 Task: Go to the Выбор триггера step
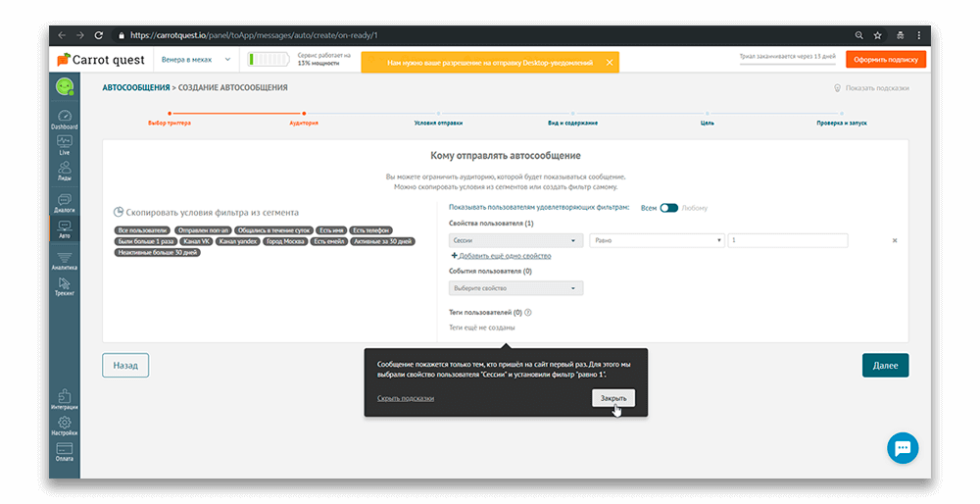pyautogui.click(x=170, y=120)
